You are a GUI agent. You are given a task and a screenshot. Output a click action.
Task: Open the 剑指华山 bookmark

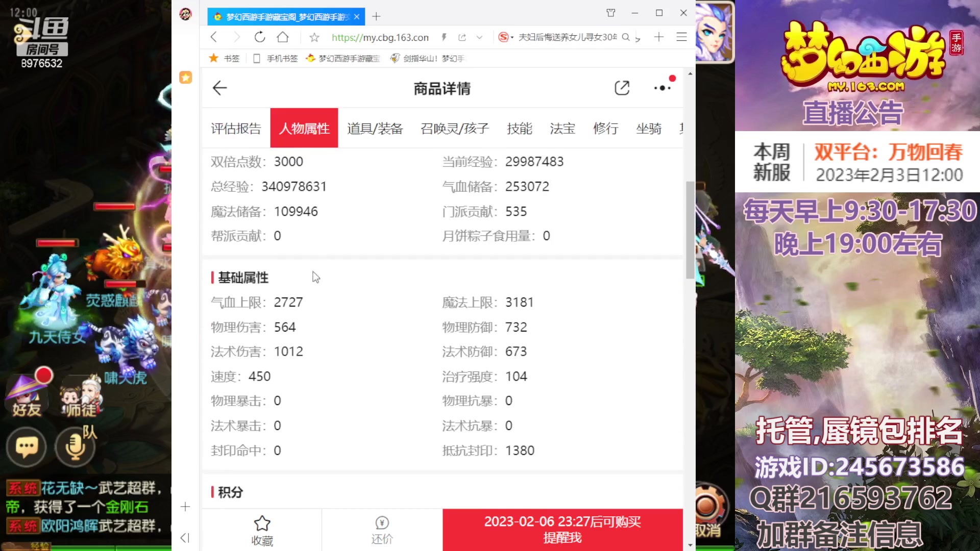point(428,58)
